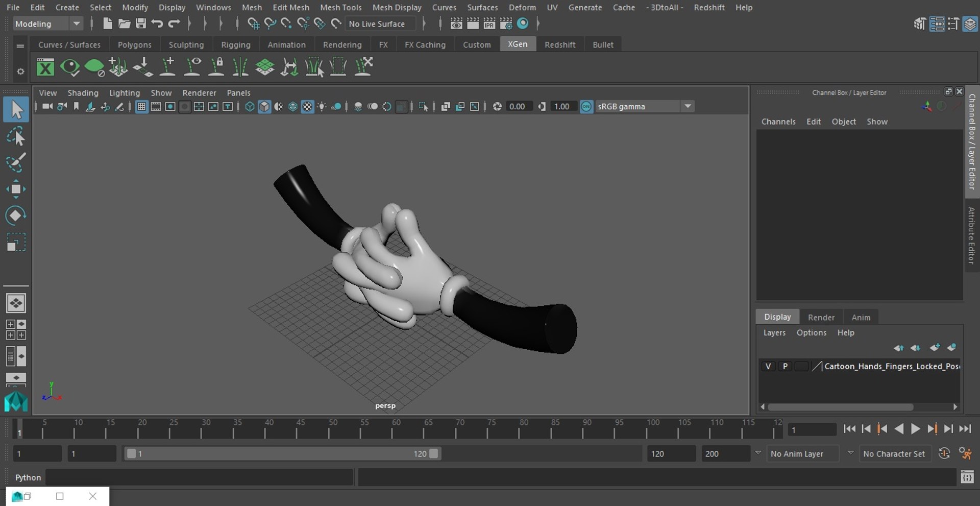Screen dimensions: 980x506
Task: Click the Save Scene icon
Action: (141, 23)
